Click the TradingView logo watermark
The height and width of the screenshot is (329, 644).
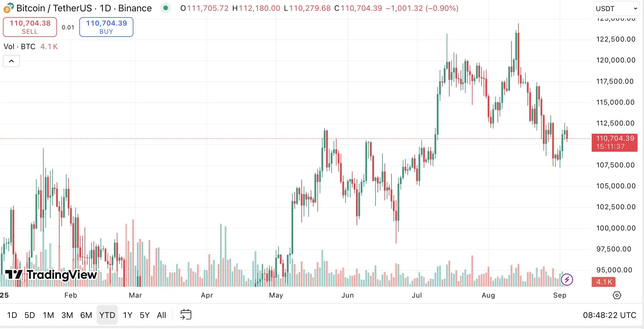[50, 274]
